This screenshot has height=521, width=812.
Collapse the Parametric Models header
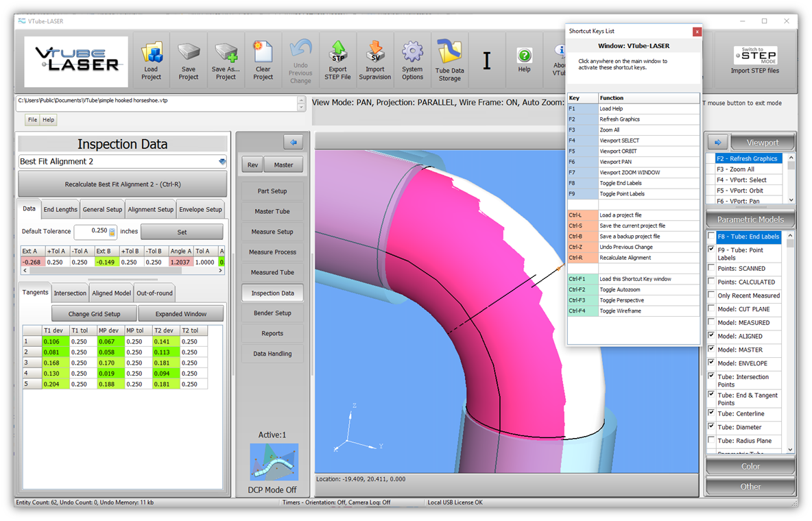click(750, 219)
